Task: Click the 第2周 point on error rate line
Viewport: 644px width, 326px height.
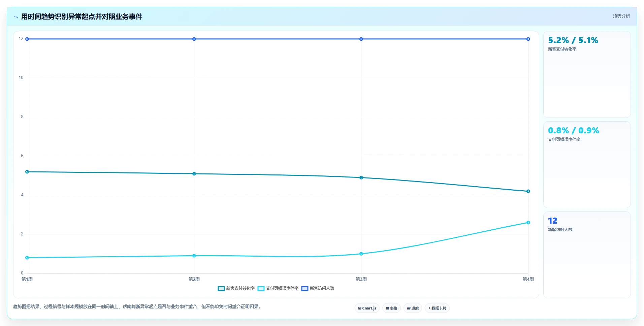Action: tap(194, 256)
